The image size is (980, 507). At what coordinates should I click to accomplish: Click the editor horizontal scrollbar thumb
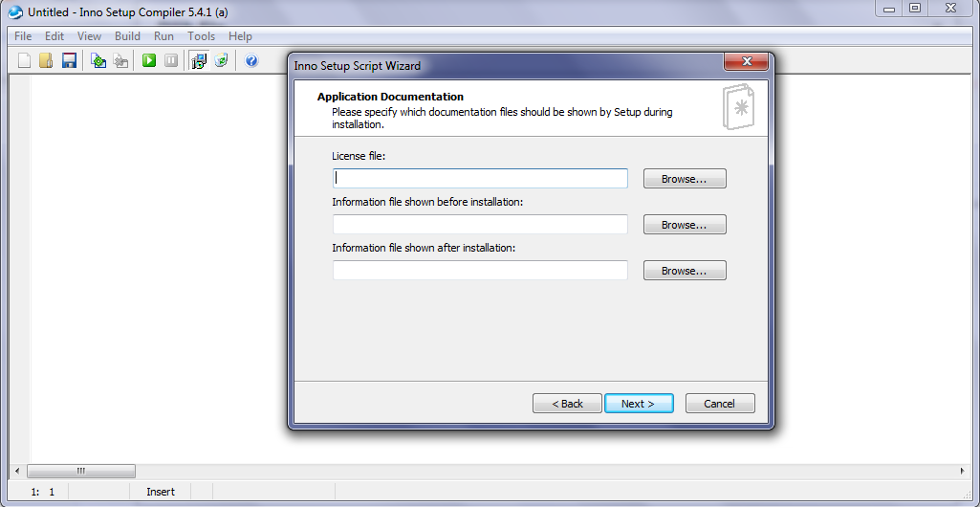pos(81,471)
